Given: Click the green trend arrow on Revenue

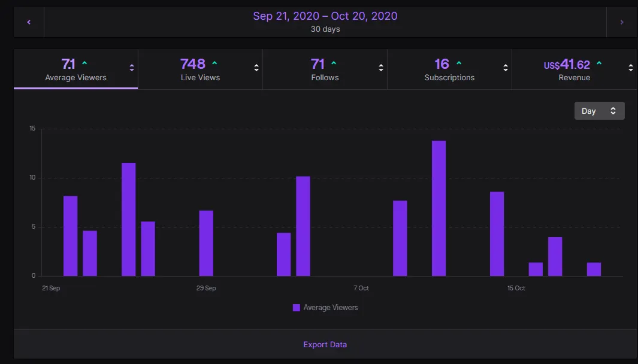Looking at the screenshot, I should point(599,63).
